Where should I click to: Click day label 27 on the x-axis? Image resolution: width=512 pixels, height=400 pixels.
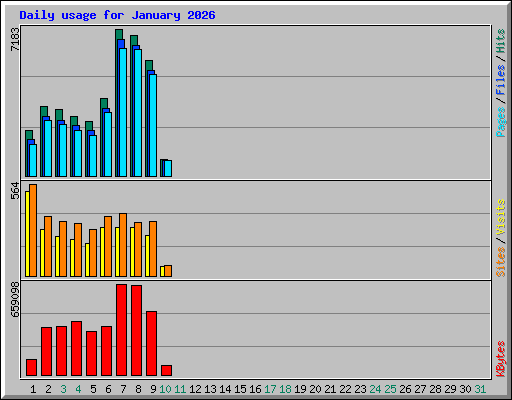point(420,389)
